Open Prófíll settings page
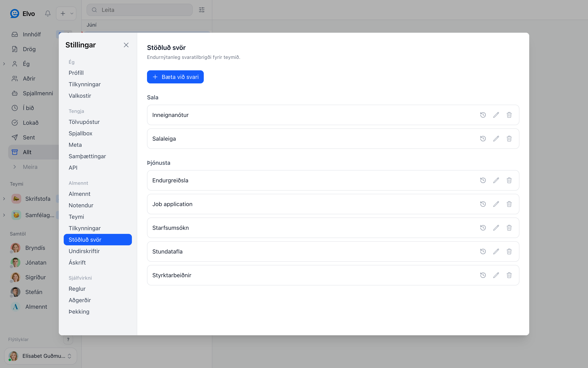Image resolution: width=588 pixels, height=368 pixels. [98, 73]
